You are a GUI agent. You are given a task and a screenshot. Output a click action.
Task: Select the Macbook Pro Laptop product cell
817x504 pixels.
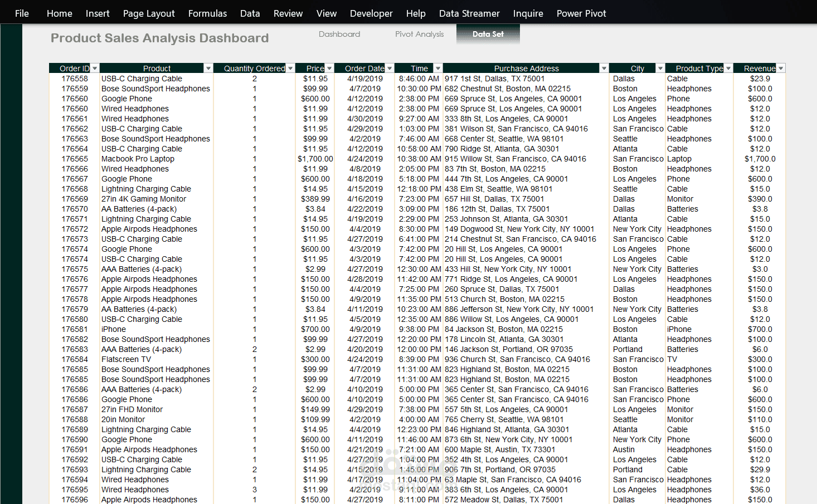[x=138, y=159]
